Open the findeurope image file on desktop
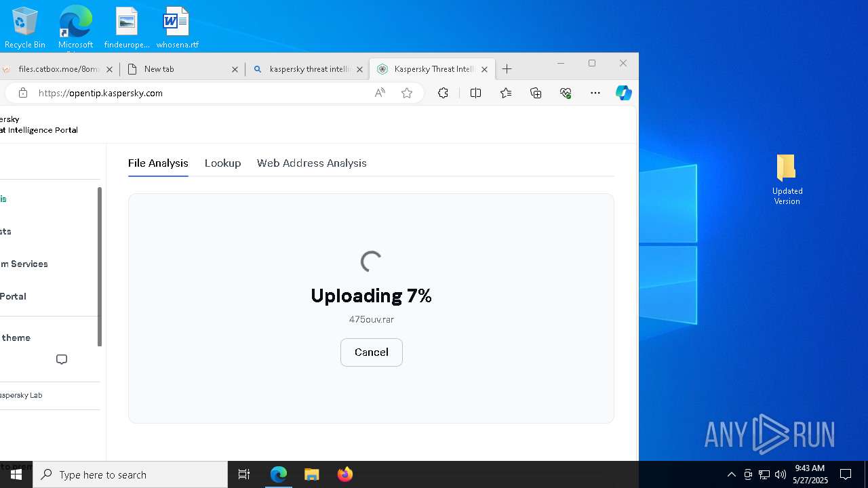 (127, 27)
